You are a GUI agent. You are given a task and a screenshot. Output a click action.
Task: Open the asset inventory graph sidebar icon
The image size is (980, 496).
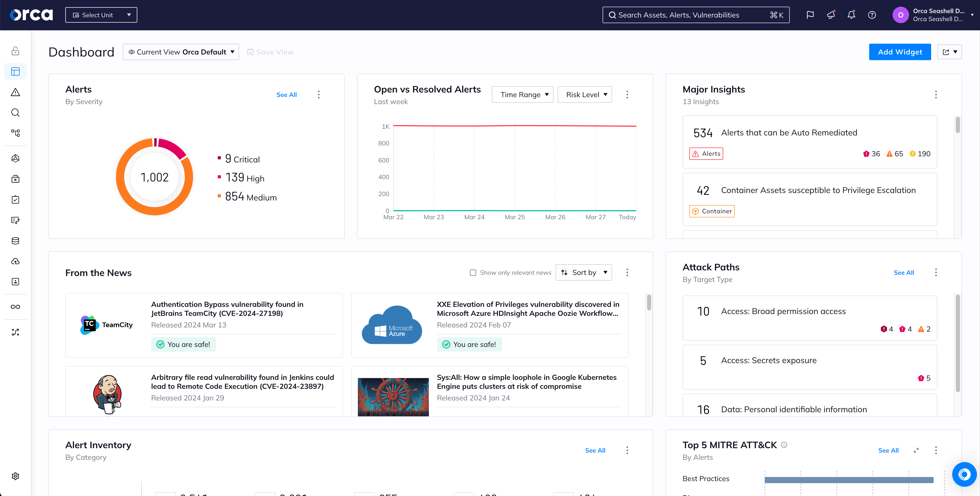(x=15, y=133)
